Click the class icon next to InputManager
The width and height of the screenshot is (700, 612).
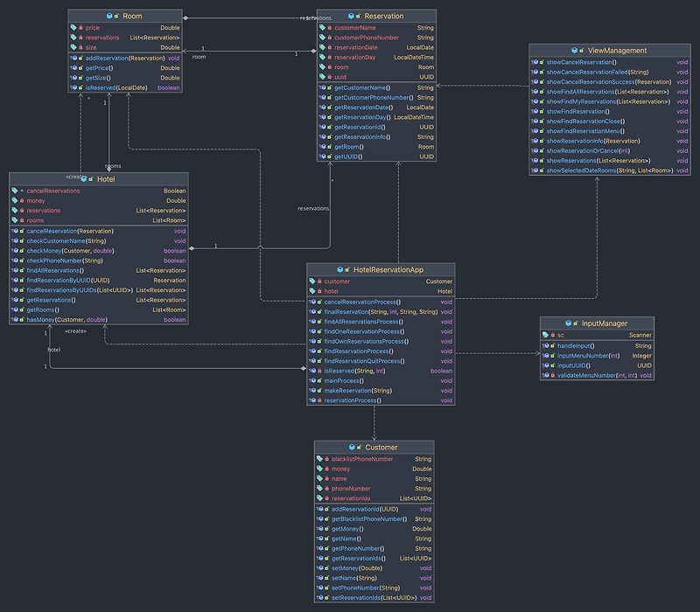[568, 323]
